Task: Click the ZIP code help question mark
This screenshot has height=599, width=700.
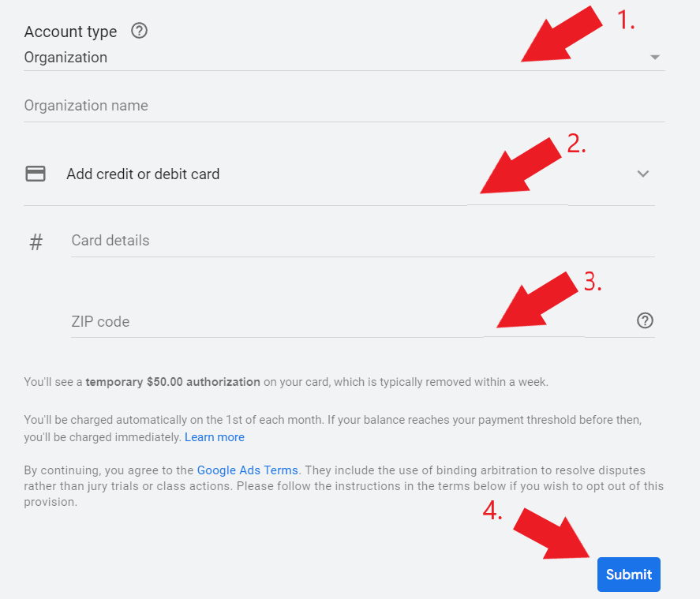Action: coord(645,320)
